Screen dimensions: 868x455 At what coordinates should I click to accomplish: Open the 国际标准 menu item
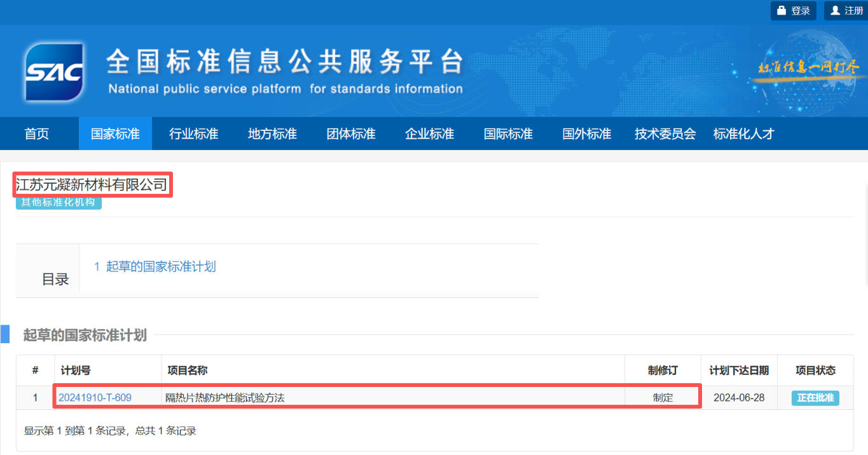pos(508,133)
